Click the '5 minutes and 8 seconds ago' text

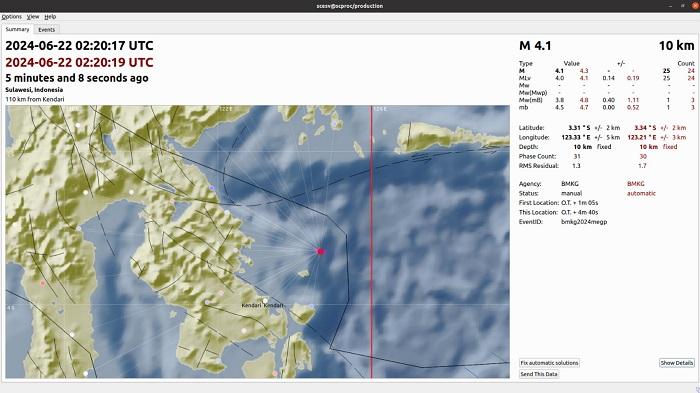[77, 78]
